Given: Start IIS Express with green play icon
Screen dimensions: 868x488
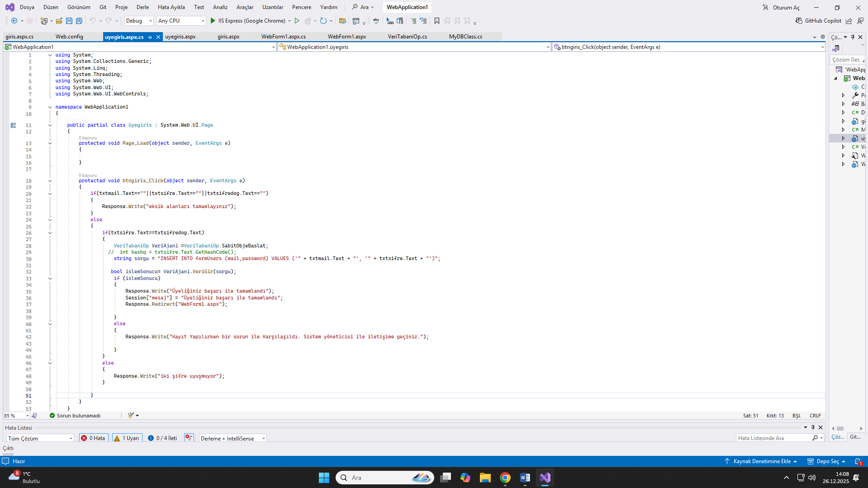Looking at the screenshot, I should coord(213,21).
